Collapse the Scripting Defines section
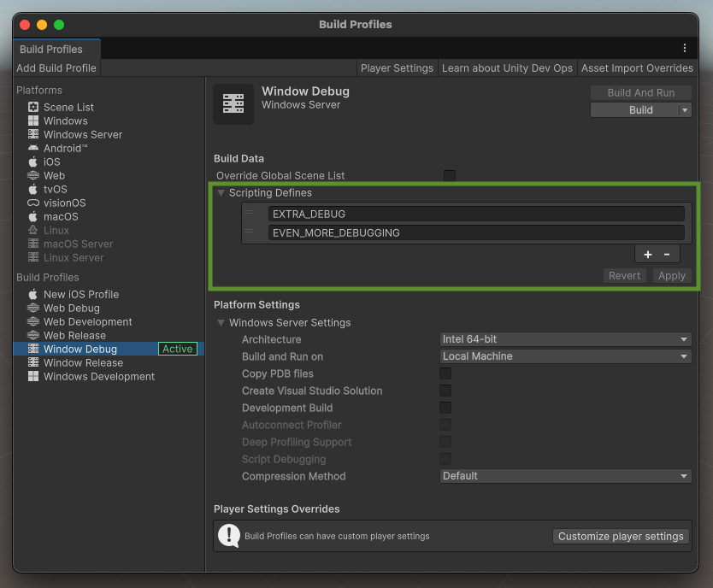 pyautogui.click(x=221, y=192)
